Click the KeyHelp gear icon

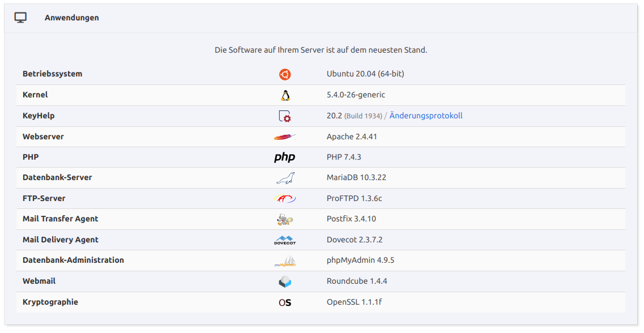pyautogui.click(x=284, y=116)
